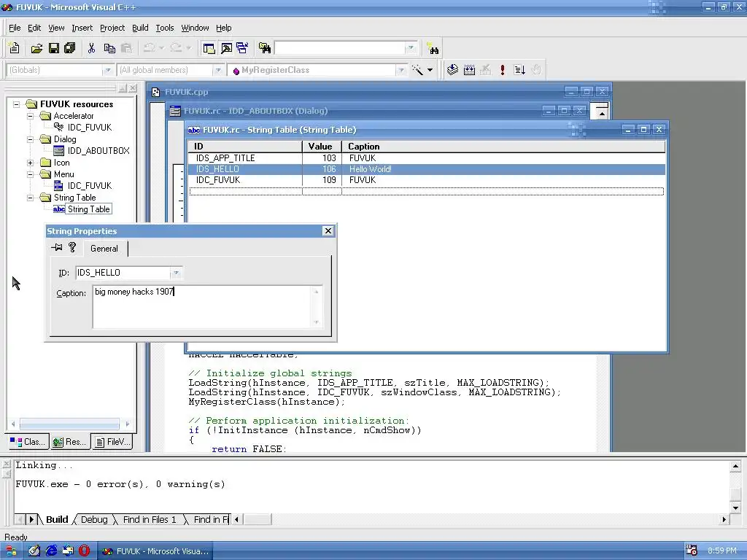
Task: Click the pushpin icon in String Properties
Action: pos(57,247)
